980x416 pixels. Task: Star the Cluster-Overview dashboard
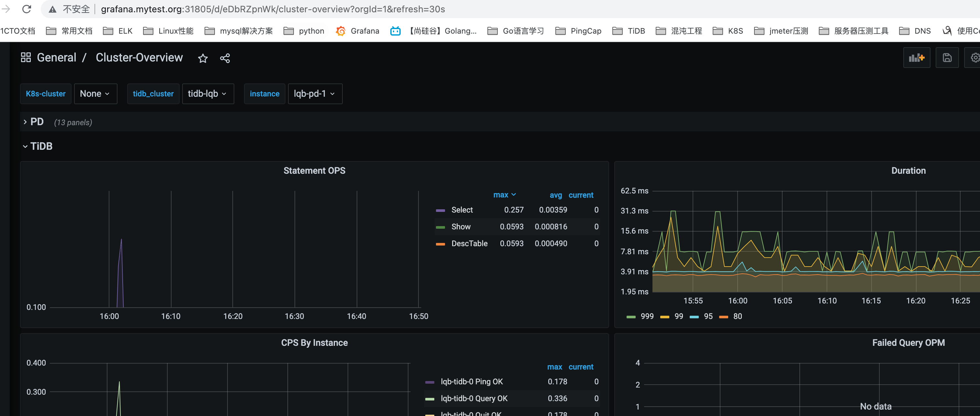point(203,58)
